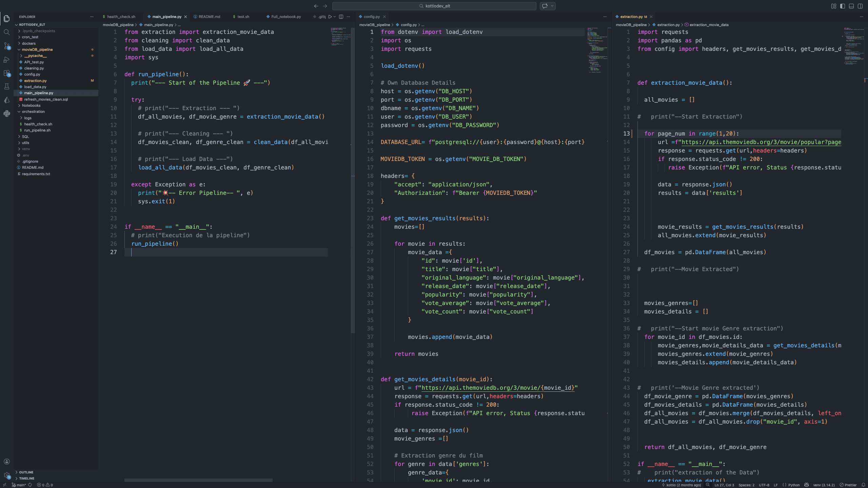The image size is (868, 488).
Task: Click Prettier formatter status item
Action: pyautogui.click(x=848, y=485)
